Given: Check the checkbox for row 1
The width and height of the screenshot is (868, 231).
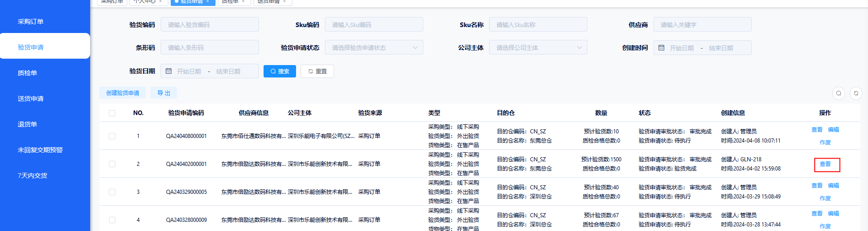Looking at the screenshot, I should pos(112,136).
